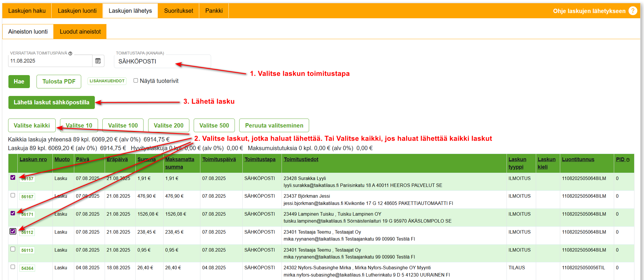The image size is (644, 280).
Task: Click help icon next to Verrattava toimituspäivä
Action: (70, 53)
